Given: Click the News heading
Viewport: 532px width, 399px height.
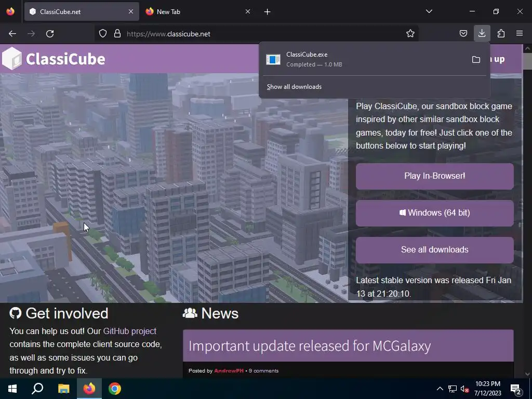Looking at the screenshot, I should point(210,313).
